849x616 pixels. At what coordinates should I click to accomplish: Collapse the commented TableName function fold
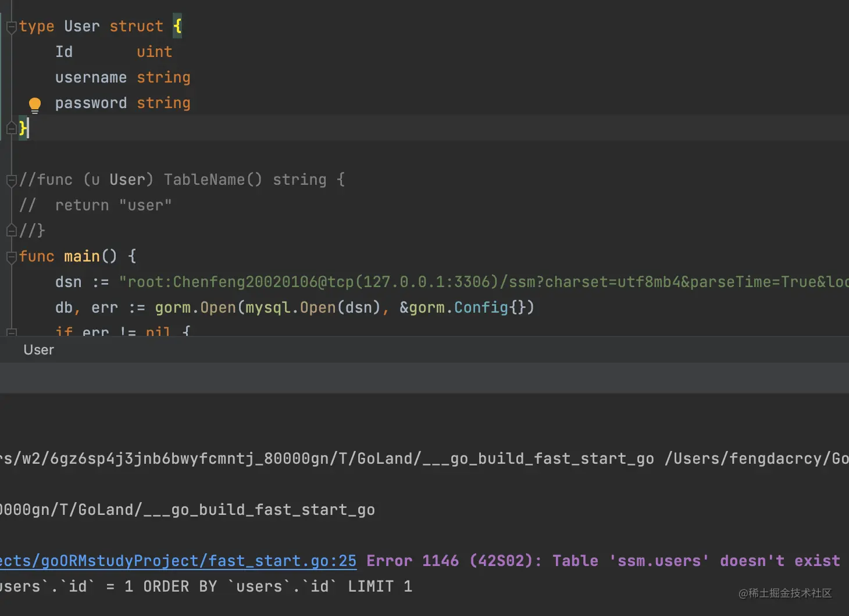pyautogui.click(x=11, y=180)
